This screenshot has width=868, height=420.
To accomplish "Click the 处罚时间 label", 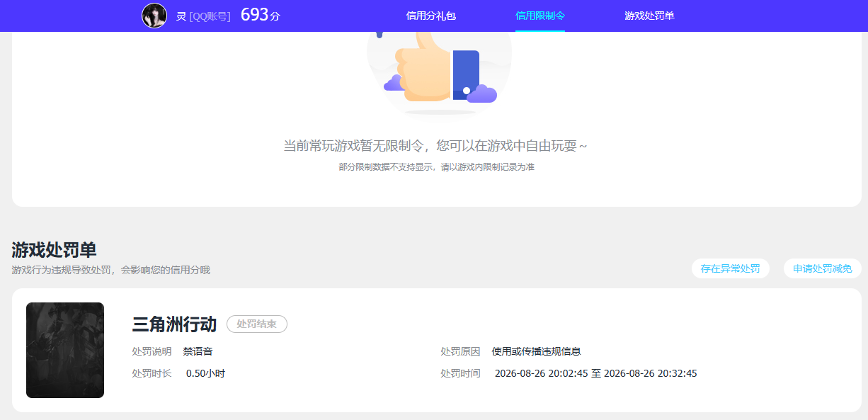I will [x=460, y=373].
